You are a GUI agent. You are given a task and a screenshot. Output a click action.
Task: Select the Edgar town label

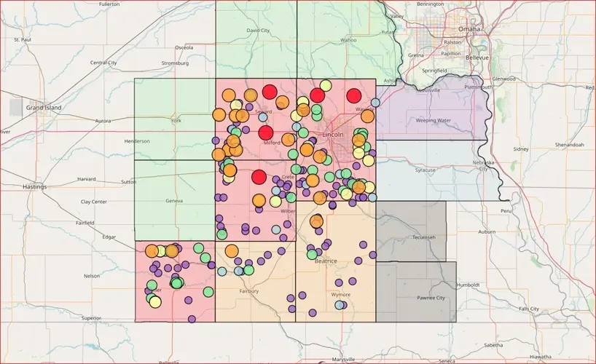109,237
